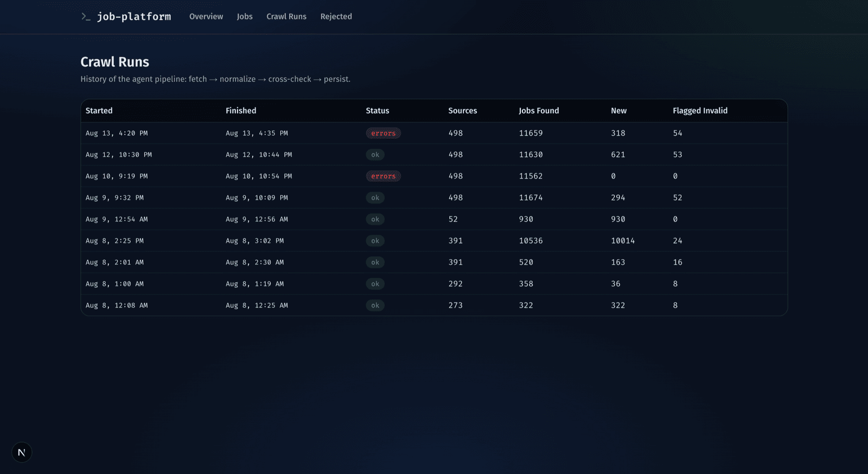Click the 11659 jobs found value
This screenshot has height=474, width=868.
click(531, 133)
